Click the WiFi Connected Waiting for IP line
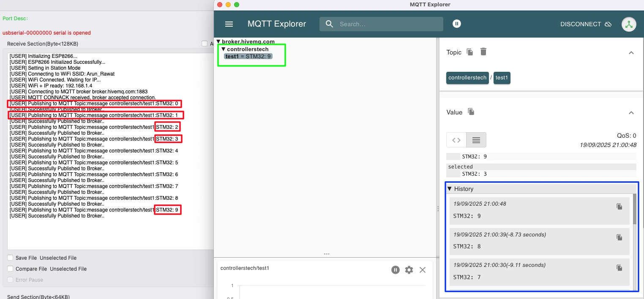Screen dimensions: 644x299 click(x=55, y=80)
